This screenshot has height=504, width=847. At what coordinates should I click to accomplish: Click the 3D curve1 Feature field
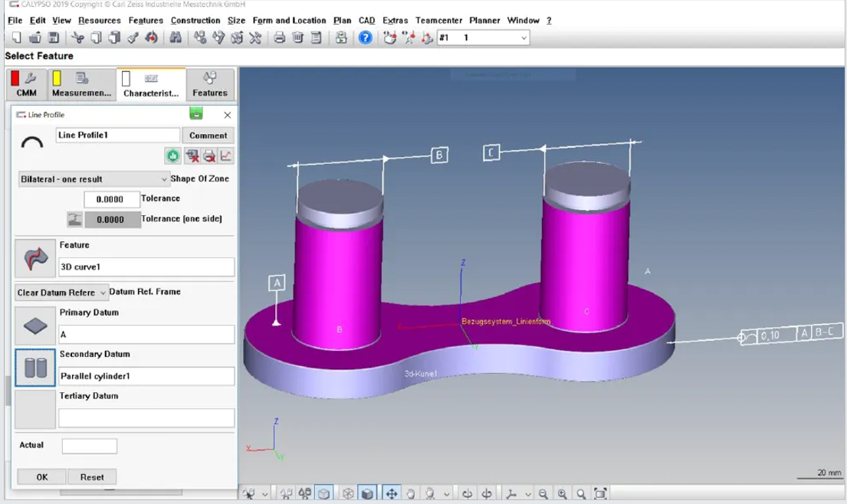(146, 267)
